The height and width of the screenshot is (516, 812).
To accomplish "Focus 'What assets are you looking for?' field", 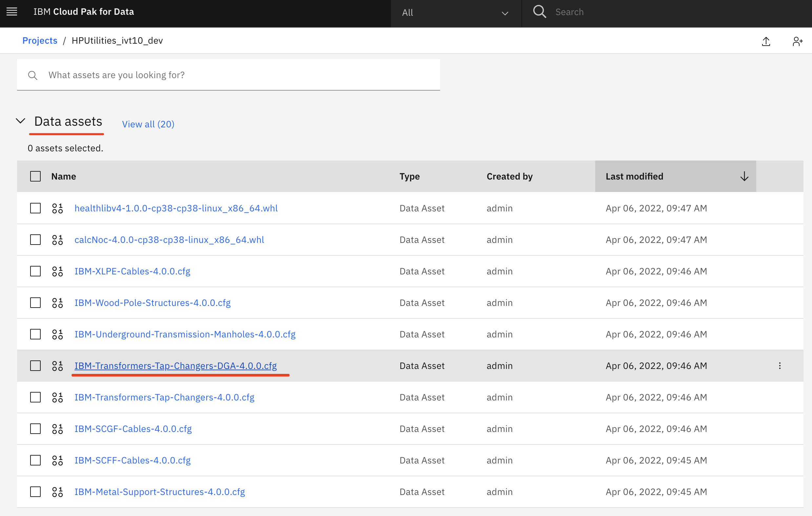I will [228, 75].
